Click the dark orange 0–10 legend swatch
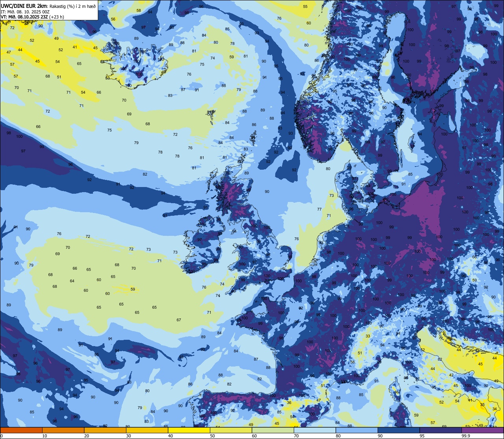Image resolution: width=504 pixels, height=439 pixels. pos(21,430)
